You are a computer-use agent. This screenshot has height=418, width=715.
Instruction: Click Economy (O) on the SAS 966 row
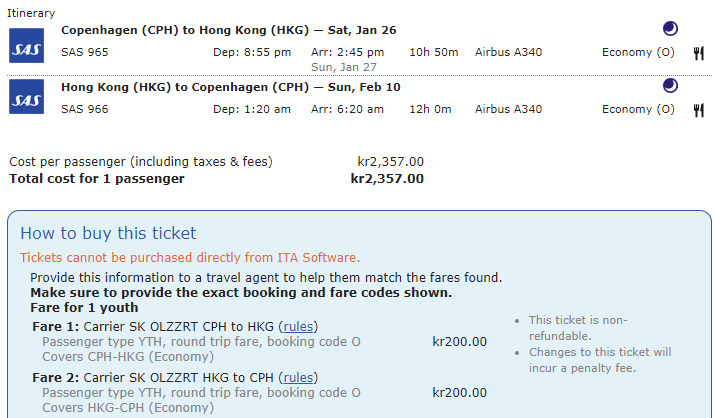(638, 109)
